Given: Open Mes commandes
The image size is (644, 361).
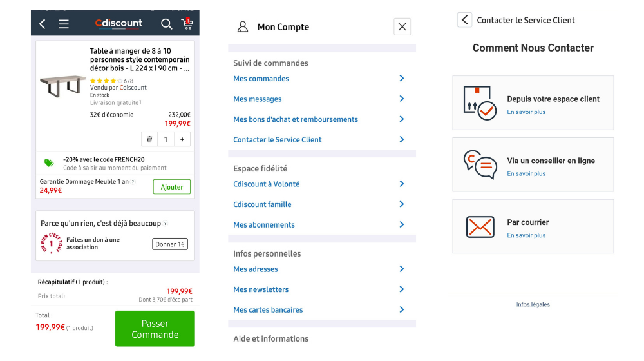Looking at the screenshot, I should [x=261, y=79].
